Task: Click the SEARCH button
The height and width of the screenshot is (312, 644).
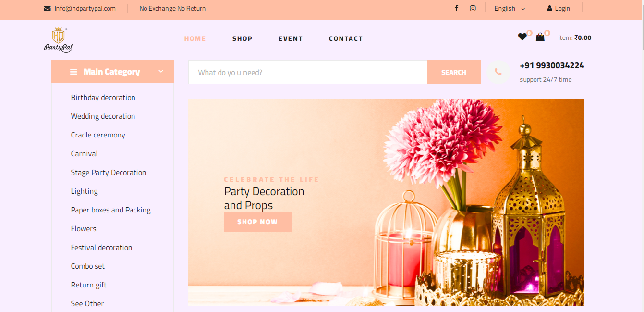Action: coord(454,72)
